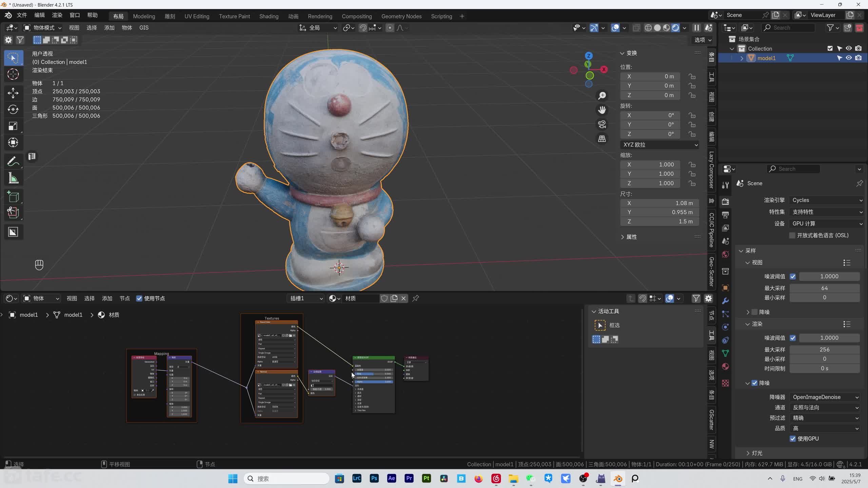Select the Cursor tool in viewport toolbar
Viewport: 868px width, 488px height.
[x=13, y=74]
